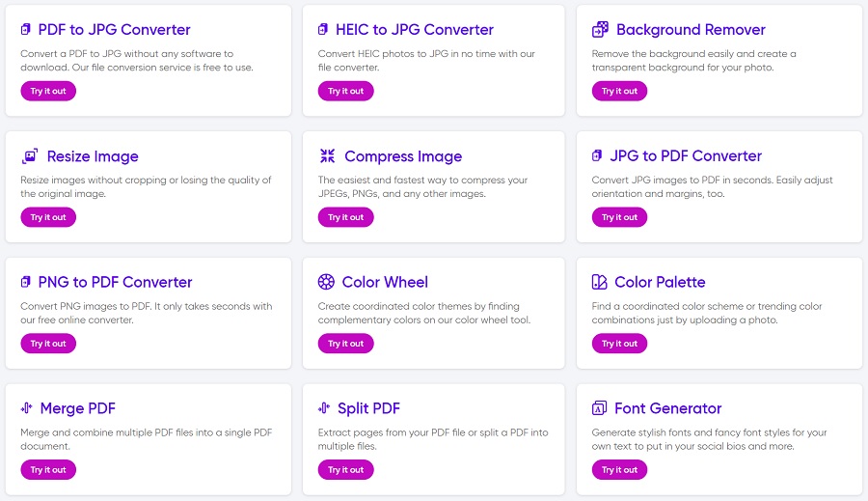The width and height of the screenshot is (868, 501).
Task: Try out the Compress Image tool
Action: pyautogui.click(x=345, y=217)
